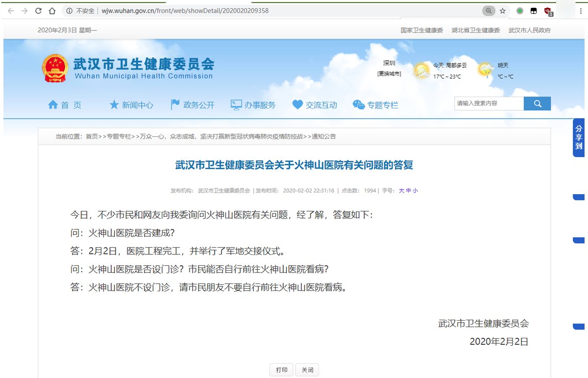Open 新闻中心 news center menu
The height and width of the screenshot is (378, 588).
(131, 104)
